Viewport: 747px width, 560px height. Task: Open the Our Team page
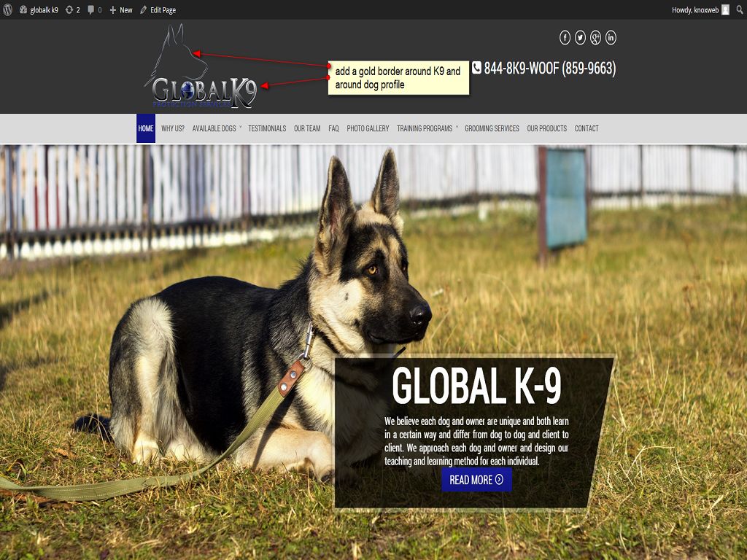tap(307, 128)
